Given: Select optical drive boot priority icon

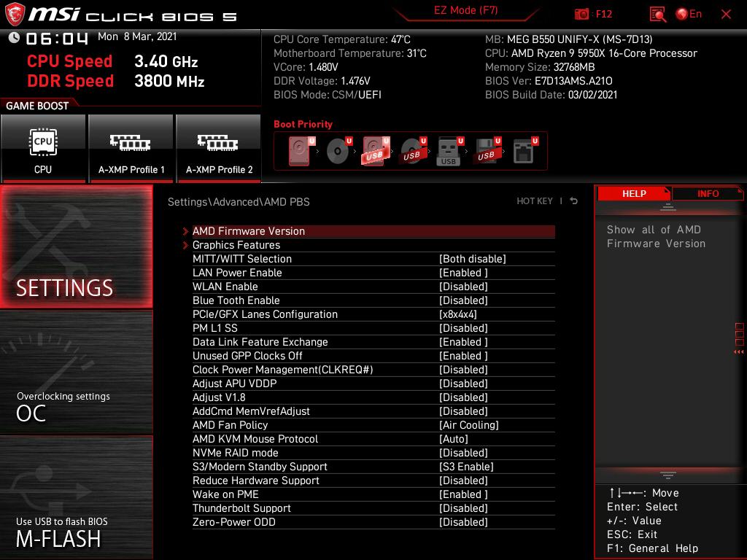Looking at the screenshot, I should (339, 151).
